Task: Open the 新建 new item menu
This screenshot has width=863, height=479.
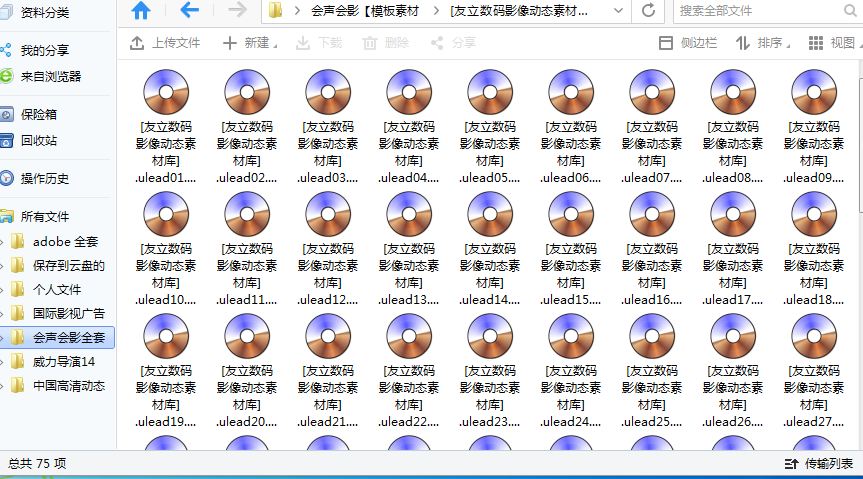Action: (250, 43)
